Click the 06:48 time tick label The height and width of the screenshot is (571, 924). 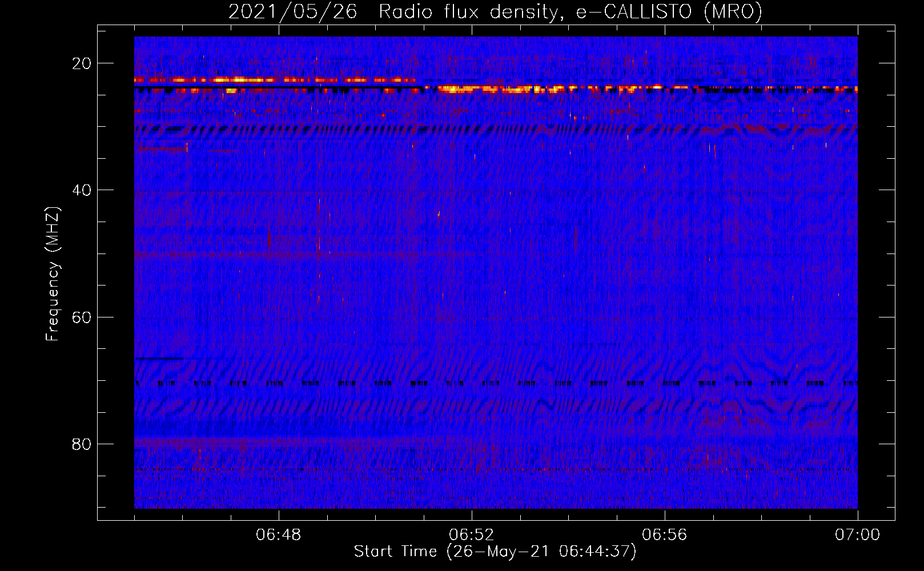click(279, 535)
